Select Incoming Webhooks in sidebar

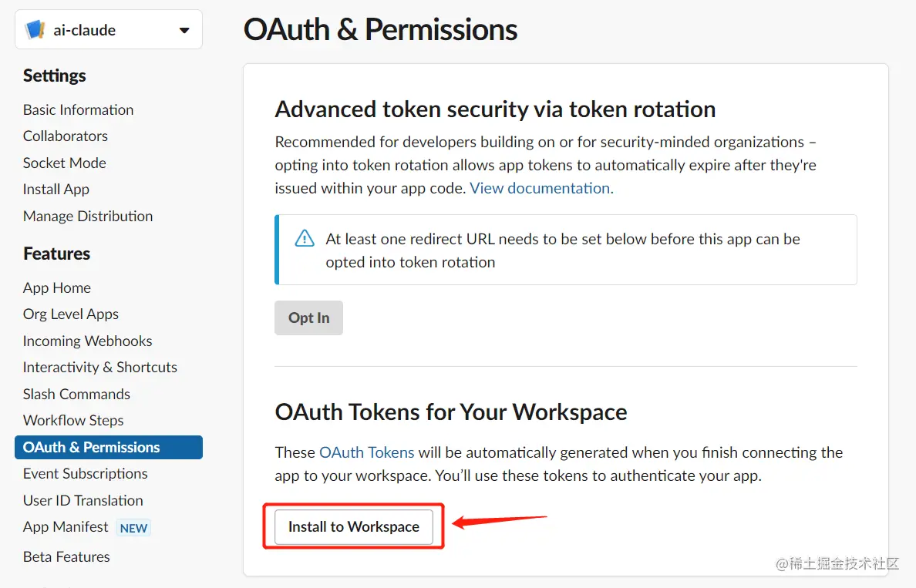point(87,341)
